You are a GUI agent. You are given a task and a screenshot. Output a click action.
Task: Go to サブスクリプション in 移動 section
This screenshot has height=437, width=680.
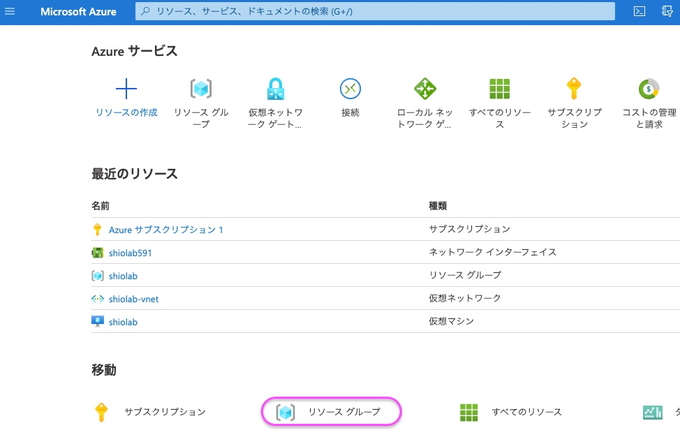(165, 412)
